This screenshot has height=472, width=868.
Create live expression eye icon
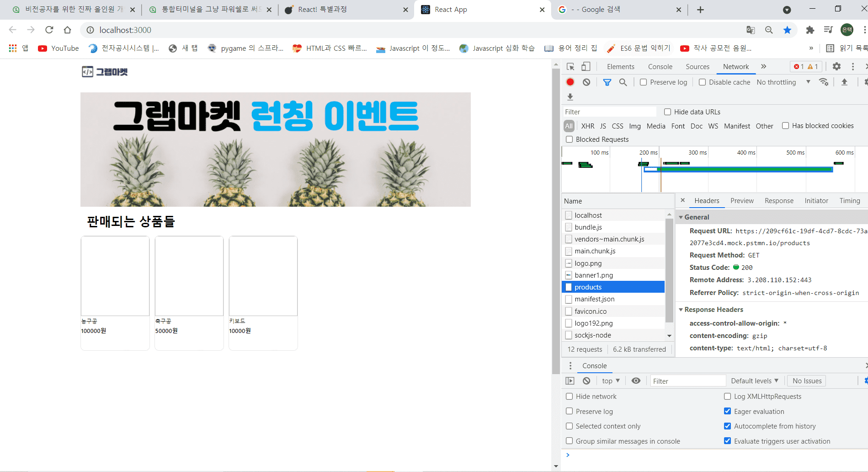(636, 381)
